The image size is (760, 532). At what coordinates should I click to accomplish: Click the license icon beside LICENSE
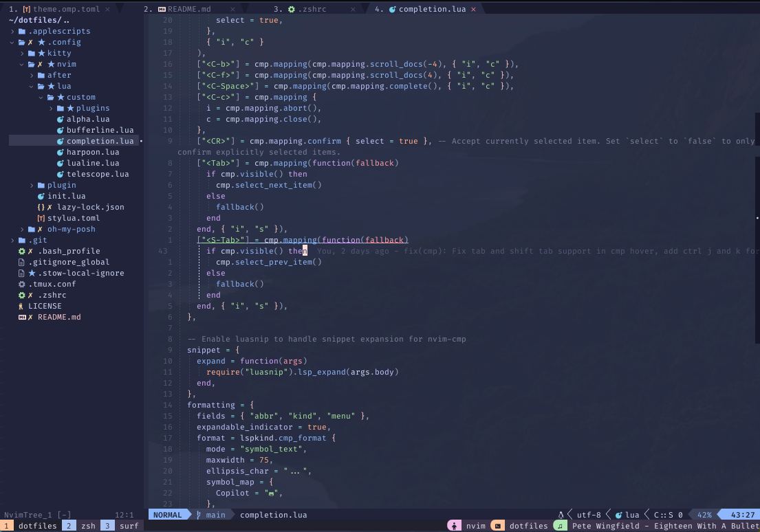[21, 307]
